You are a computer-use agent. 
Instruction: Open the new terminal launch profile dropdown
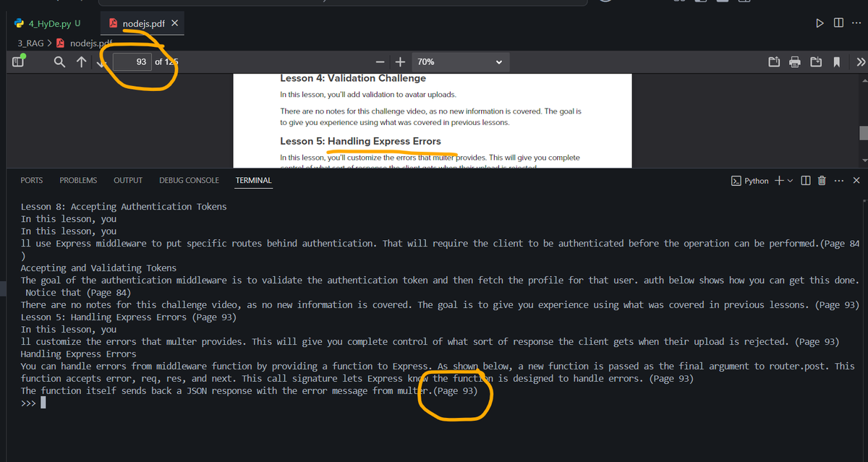click(790, 181)
